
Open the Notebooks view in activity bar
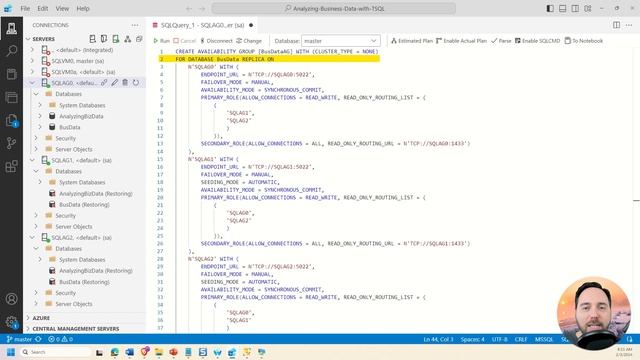11,74
